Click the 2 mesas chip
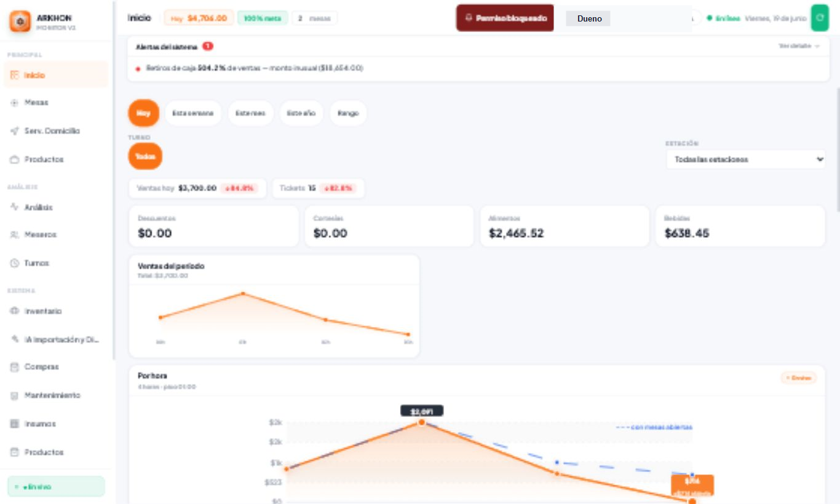The height and width of the screenshot is (504, 840). point(314,18)
